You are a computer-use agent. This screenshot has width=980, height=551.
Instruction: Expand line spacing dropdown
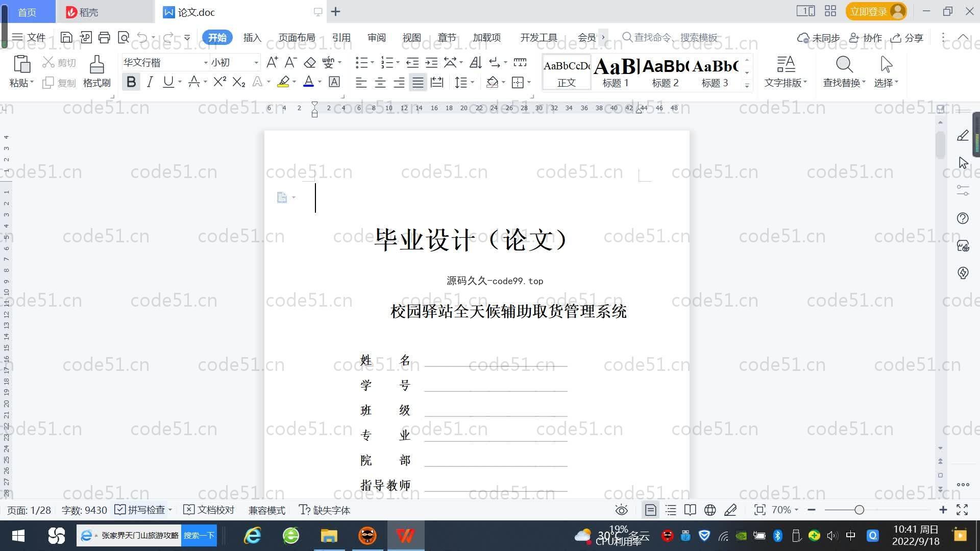[x=473, y=82]
